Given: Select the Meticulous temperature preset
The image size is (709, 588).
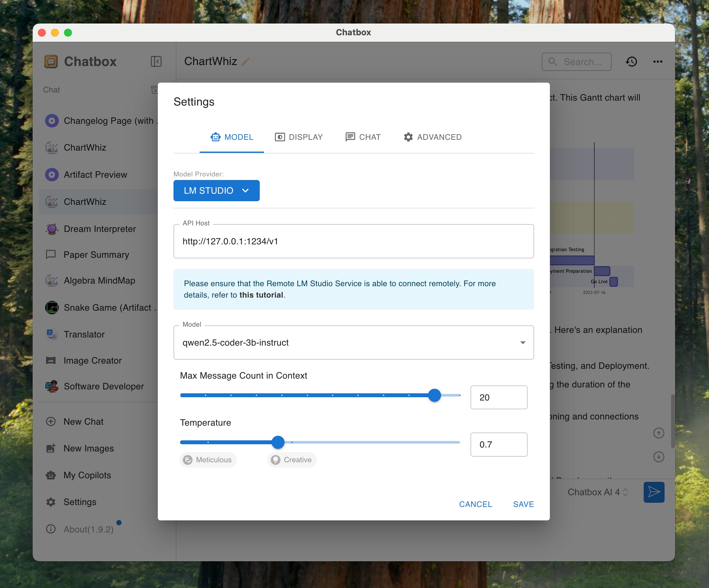Looking at the screenshot, I should coord(208,460).
